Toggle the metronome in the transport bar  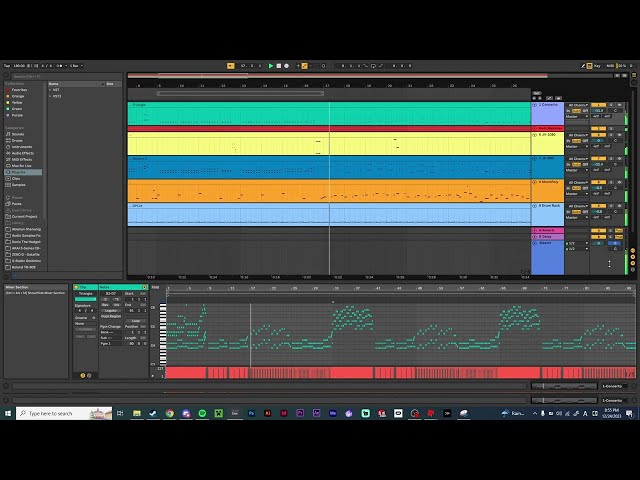[x=60, y=66]
